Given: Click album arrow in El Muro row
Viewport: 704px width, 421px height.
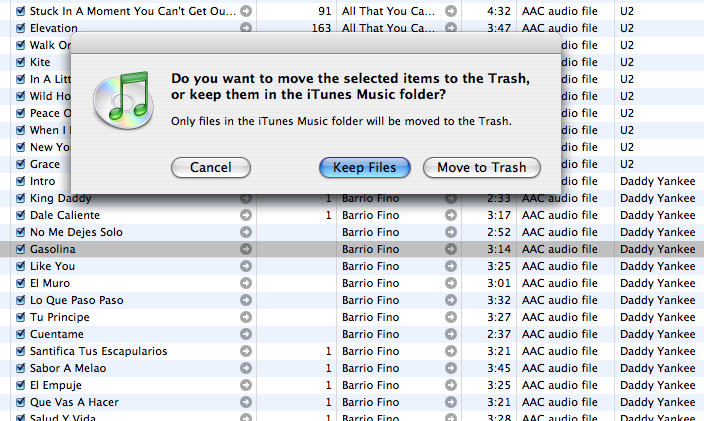Looking at the screenshot, I should 451,283.
